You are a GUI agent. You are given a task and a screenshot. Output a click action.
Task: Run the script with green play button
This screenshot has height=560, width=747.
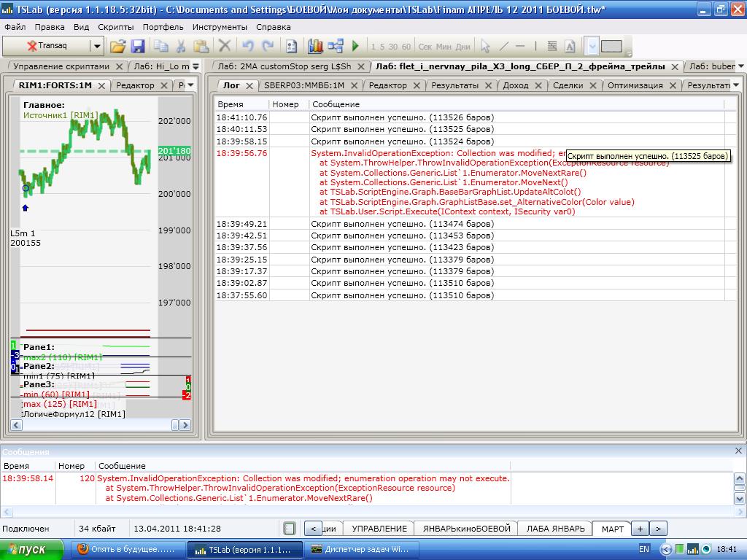(x=355, y=46)
